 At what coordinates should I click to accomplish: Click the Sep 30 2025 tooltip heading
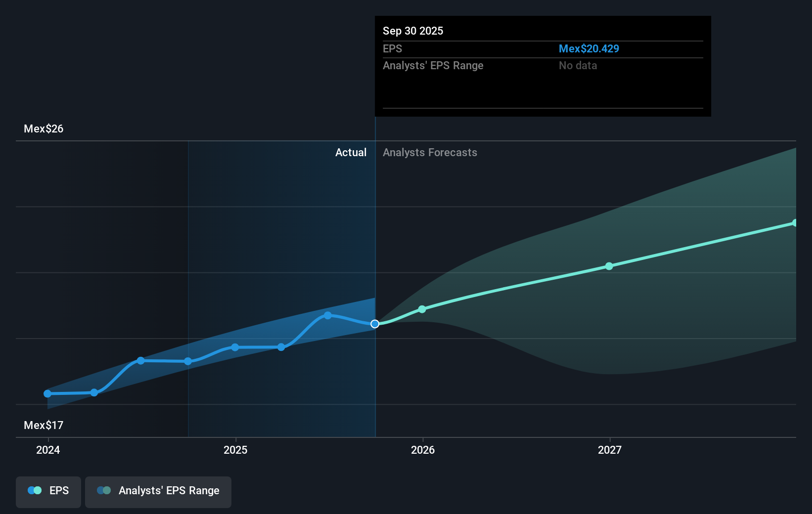point(412,31)
